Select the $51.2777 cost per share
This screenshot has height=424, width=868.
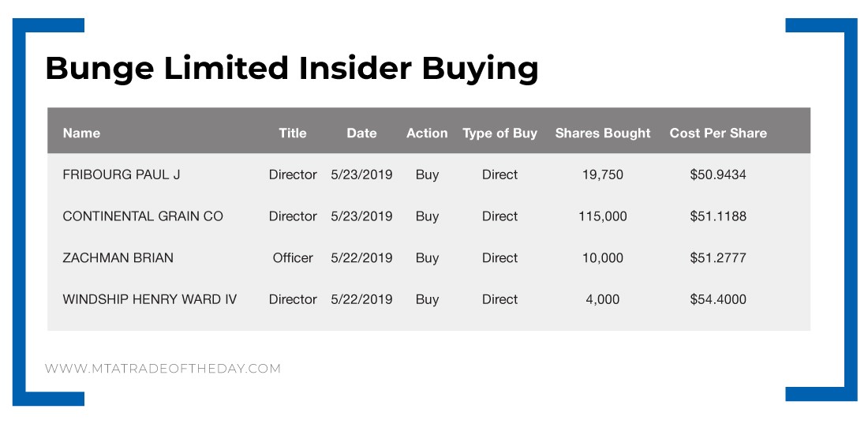[718, 258]
